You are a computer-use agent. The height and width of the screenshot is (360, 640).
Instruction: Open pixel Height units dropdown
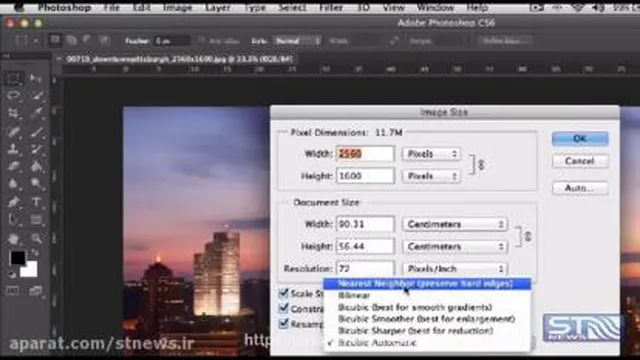pyautogui.click(x=432, y=176)
